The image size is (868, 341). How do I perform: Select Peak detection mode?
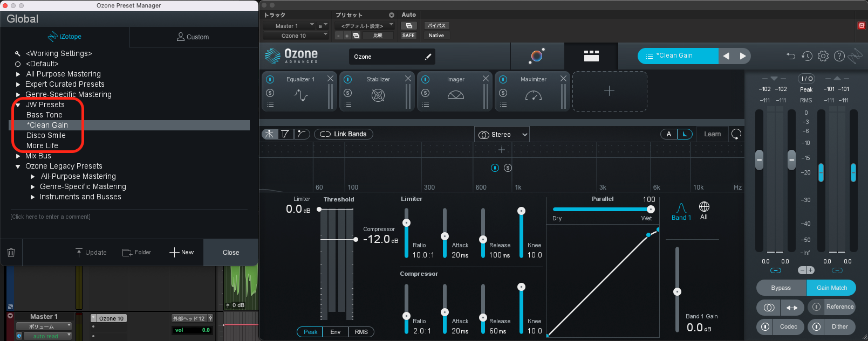(x=310, y=332)
